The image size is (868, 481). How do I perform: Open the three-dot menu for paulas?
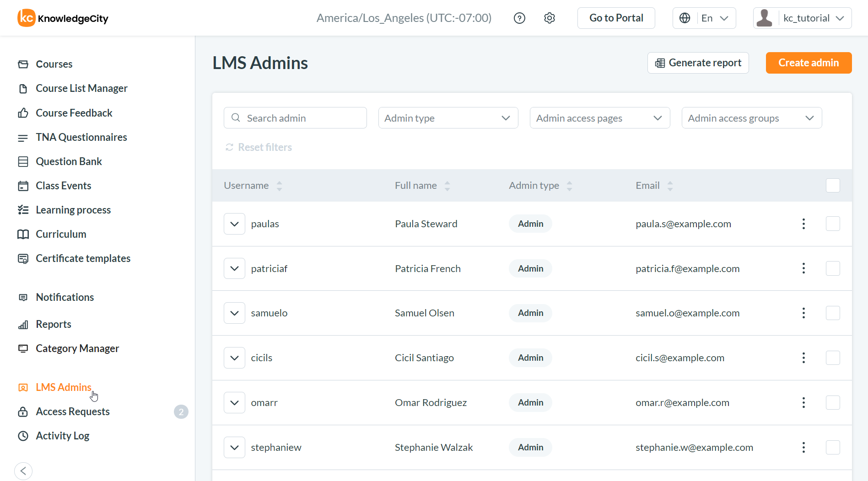803,224
